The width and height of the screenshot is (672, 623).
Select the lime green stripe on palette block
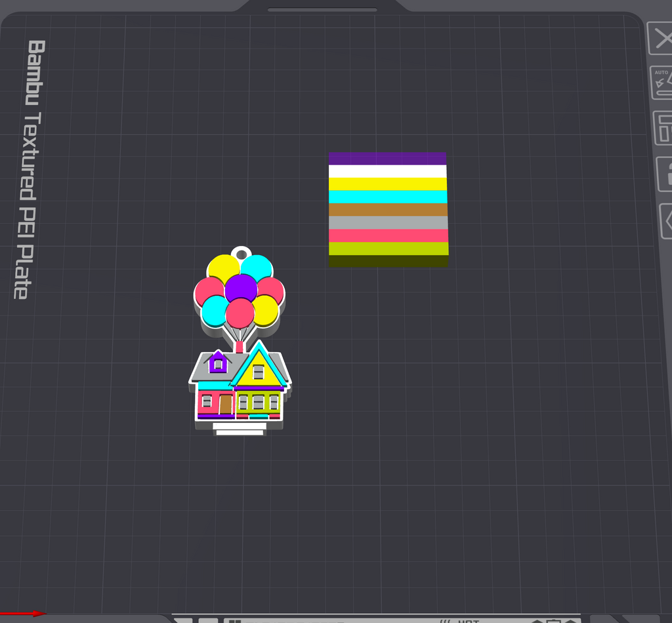pyautogui.click(x=388, y=249)
